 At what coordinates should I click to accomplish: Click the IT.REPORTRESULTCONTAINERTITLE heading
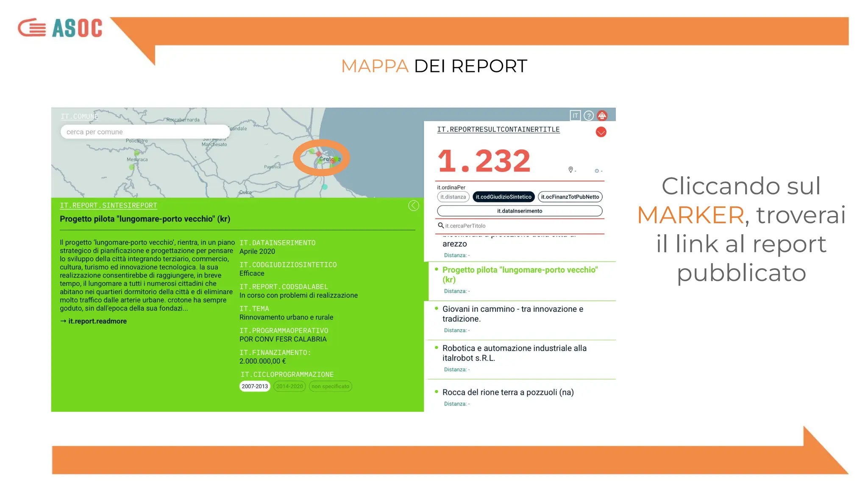[x=498, y=130]
